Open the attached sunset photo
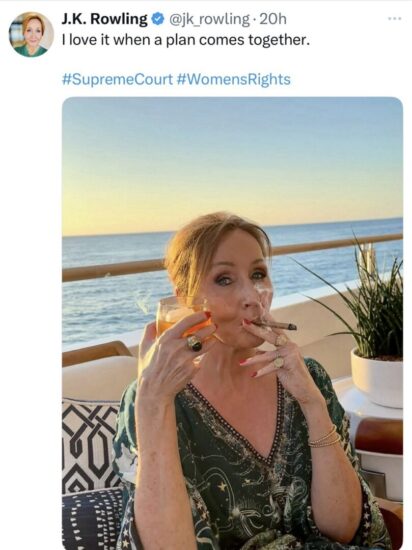Image resolution: width=412 pixels, height=550 pixels. pyautogui.click(x=232, y=323)
